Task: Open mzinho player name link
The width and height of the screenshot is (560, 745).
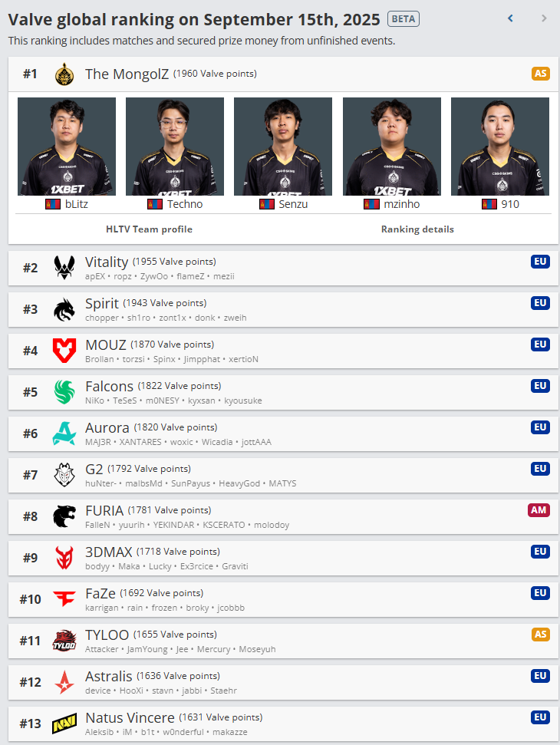Action: coord(402,204)
